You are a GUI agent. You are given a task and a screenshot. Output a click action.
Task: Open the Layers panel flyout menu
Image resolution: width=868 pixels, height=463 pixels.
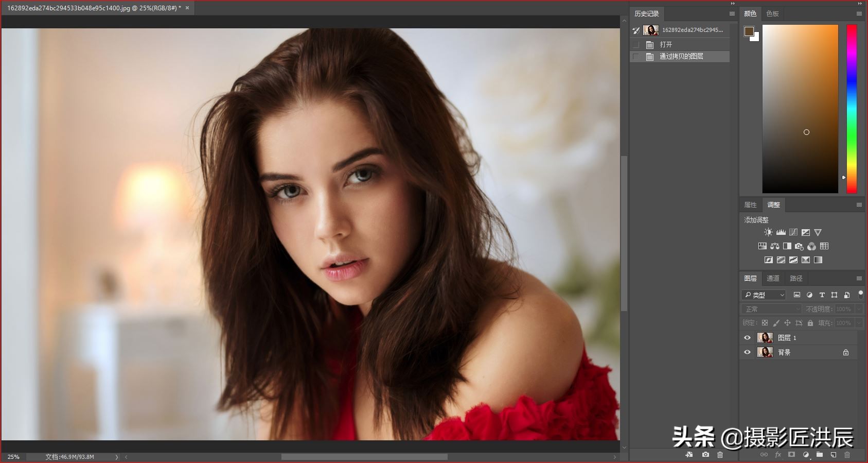point(859,278)
